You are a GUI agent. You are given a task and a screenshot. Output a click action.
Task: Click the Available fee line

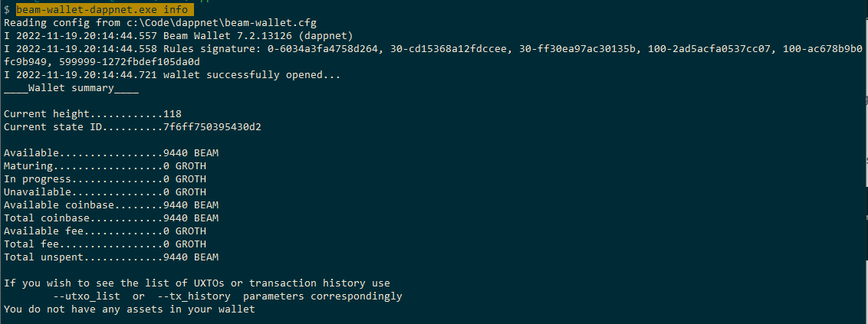[105, 231]
